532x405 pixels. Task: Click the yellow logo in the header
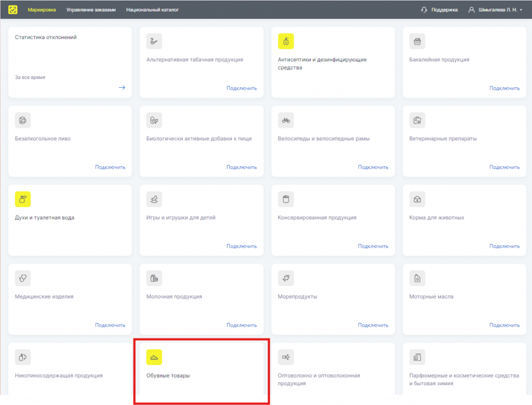(x=13, y=9)
